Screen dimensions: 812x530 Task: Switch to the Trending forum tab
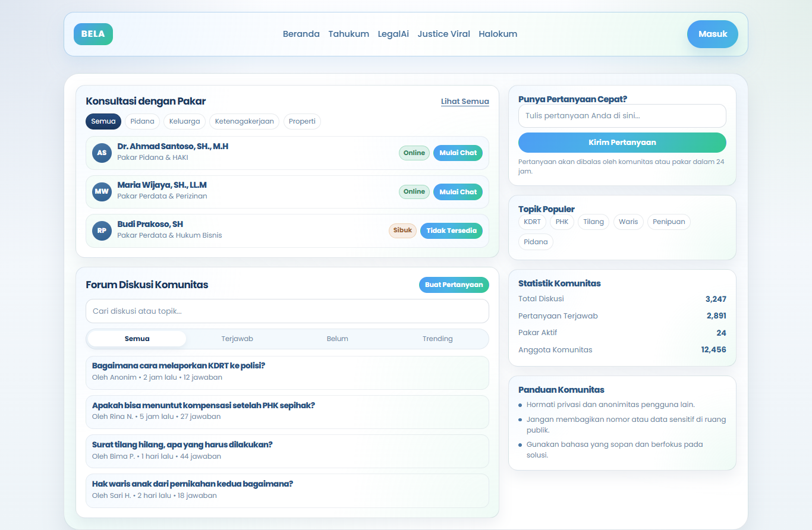(x=438, y=339)
